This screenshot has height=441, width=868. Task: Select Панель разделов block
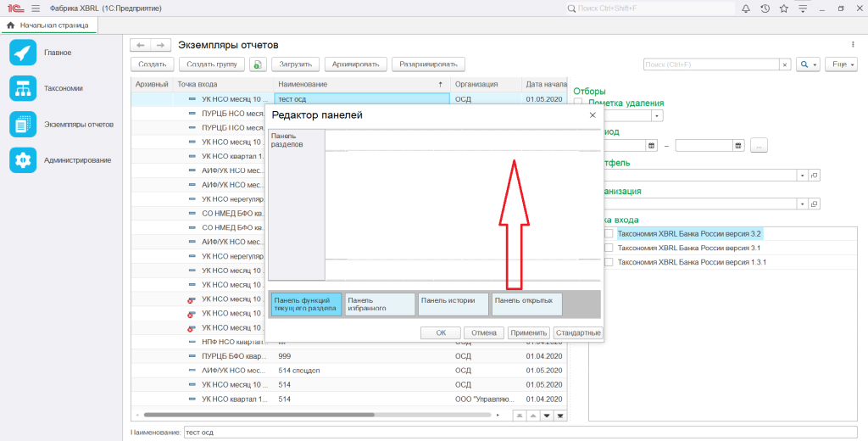point(297,204)
